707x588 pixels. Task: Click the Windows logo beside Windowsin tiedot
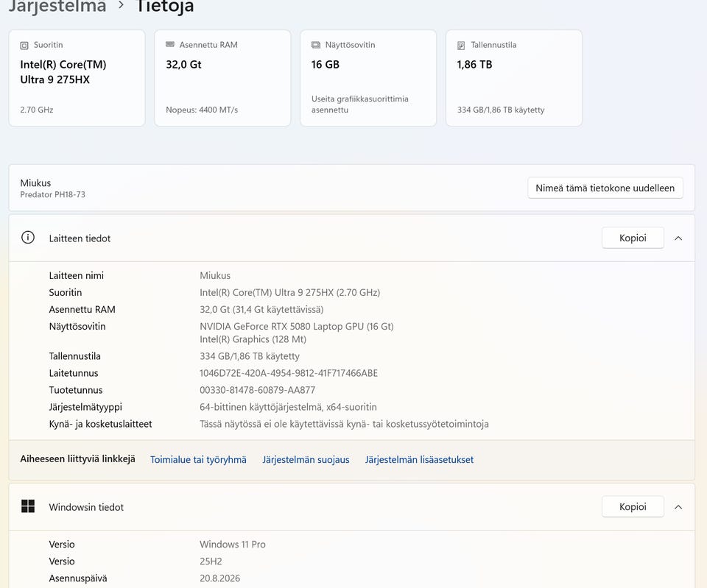(28, 506)
